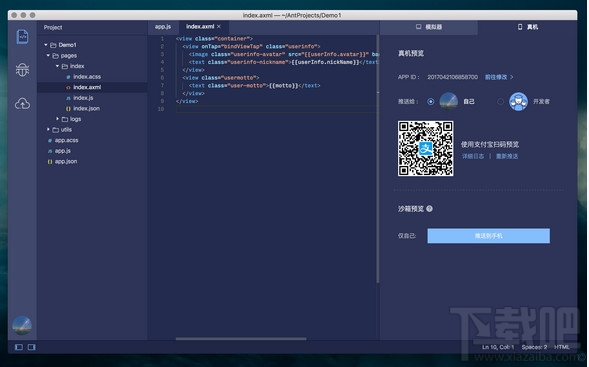
Task: Click the 前往修改 link
Action: coord(499,77)
